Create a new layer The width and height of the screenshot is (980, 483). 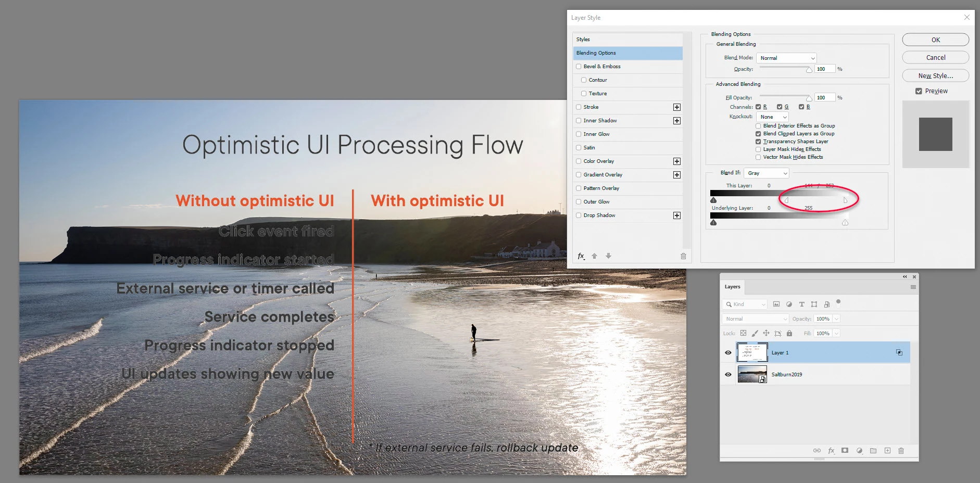point(887,451)
